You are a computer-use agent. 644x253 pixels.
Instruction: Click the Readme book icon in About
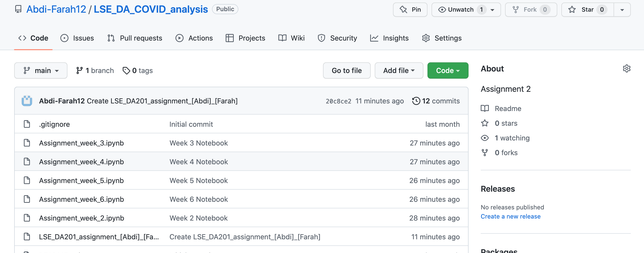tap(485, 108)
